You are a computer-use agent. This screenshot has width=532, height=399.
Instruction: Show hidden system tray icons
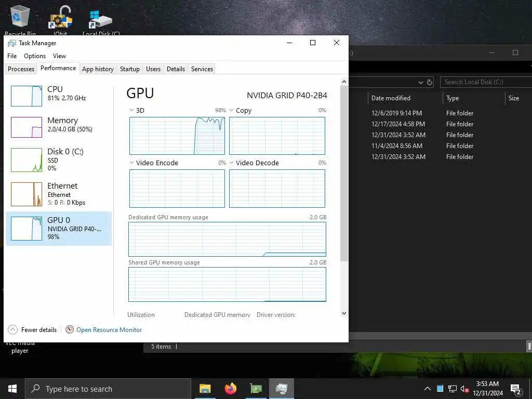428,389
